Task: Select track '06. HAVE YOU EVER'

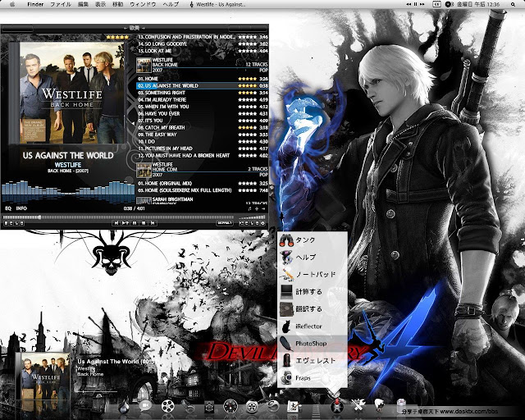Action: pos(203,113)
